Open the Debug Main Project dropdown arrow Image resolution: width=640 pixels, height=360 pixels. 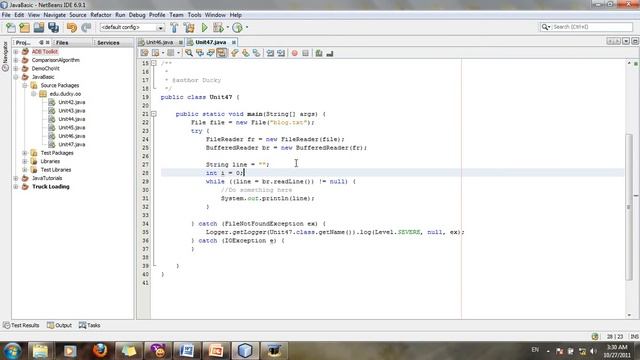coord(227,28)
